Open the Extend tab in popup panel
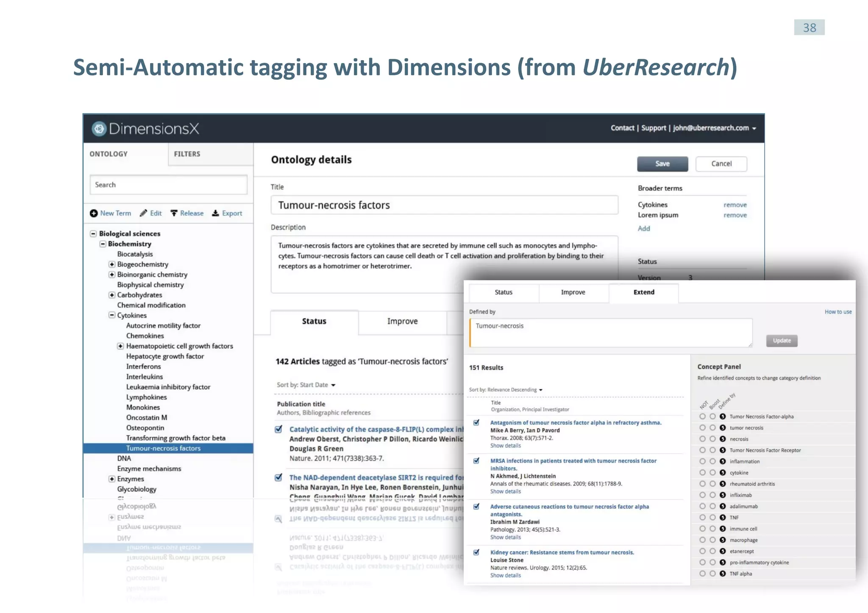The image size is (868, 613). point(644,292)
